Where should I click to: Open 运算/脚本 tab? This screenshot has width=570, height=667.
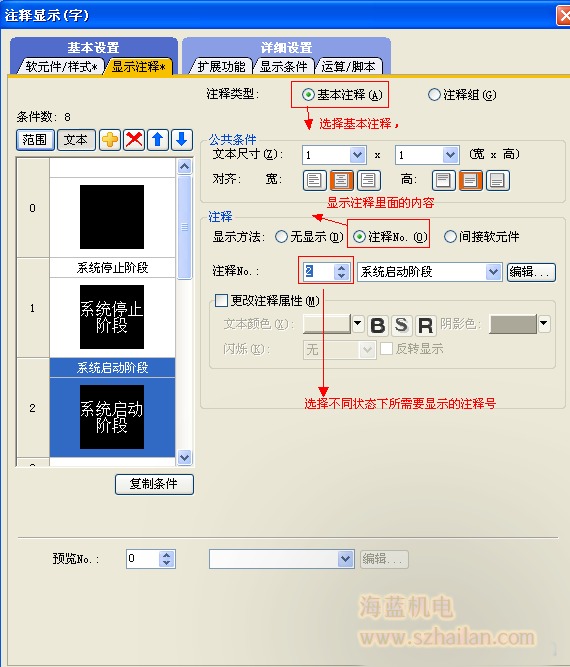[x=348, y=66]
